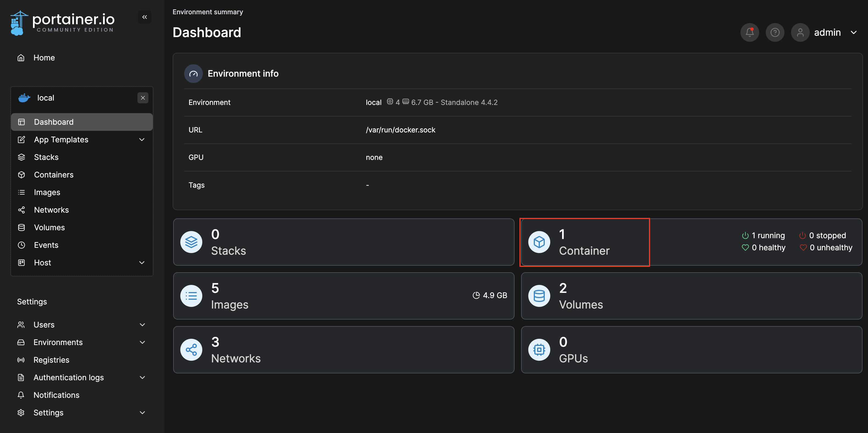Viewport: 868px width, 433px height.
Task: Expand the Authentication logs submenu
Action: pyautogui.click(x=142, y=378)
